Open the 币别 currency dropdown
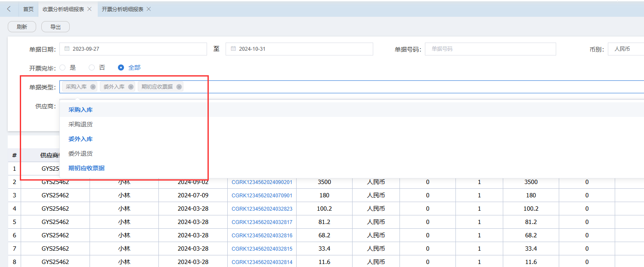644x267 pixels. click(625, 49)
